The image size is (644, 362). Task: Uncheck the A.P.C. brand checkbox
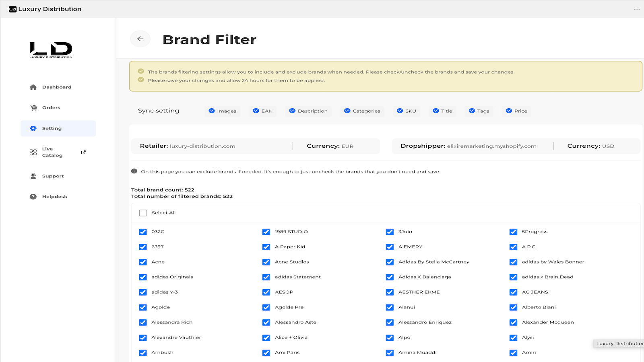coord(513,247)
